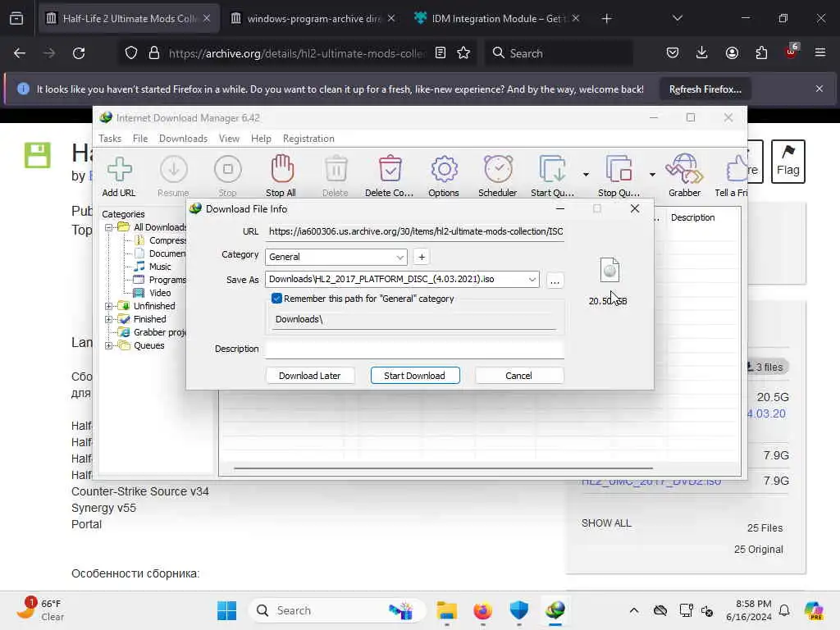Show hidden system tray icons
Screen dimensions: 840x630
[x=634, y=610]
